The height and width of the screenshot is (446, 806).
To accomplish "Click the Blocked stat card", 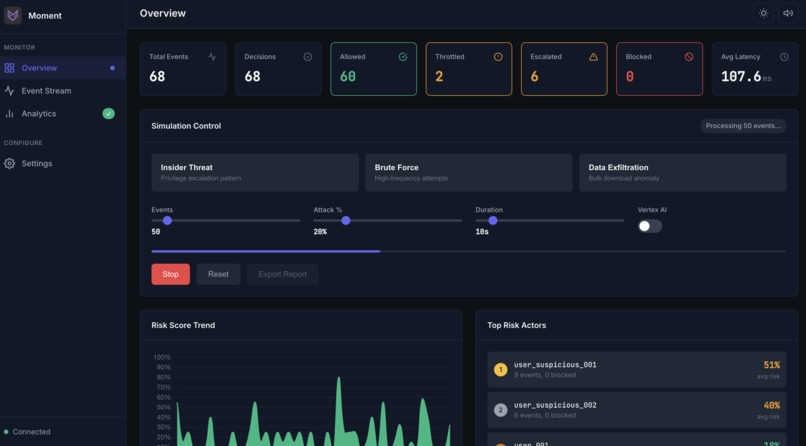I will (x=660, y=69).
